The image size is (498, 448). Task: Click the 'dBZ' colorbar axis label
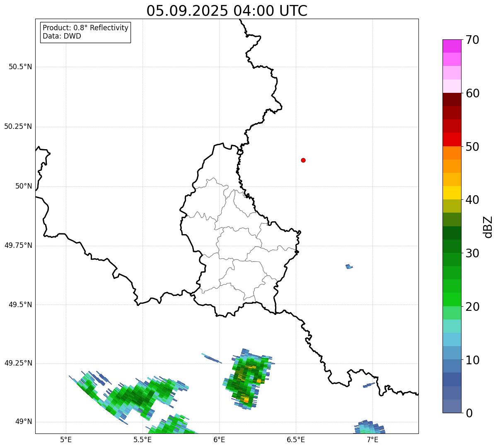coord(488,226)
